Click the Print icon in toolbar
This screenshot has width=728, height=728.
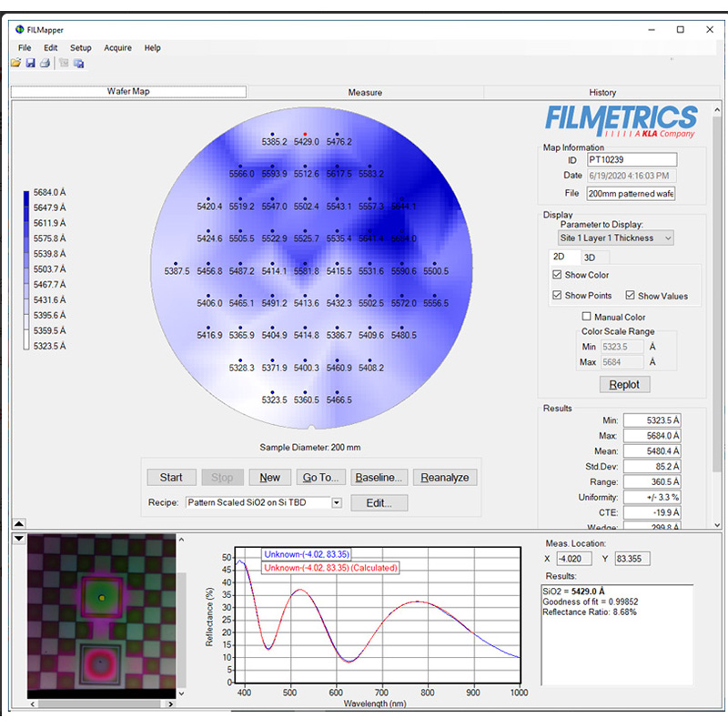tap(43, 63)
